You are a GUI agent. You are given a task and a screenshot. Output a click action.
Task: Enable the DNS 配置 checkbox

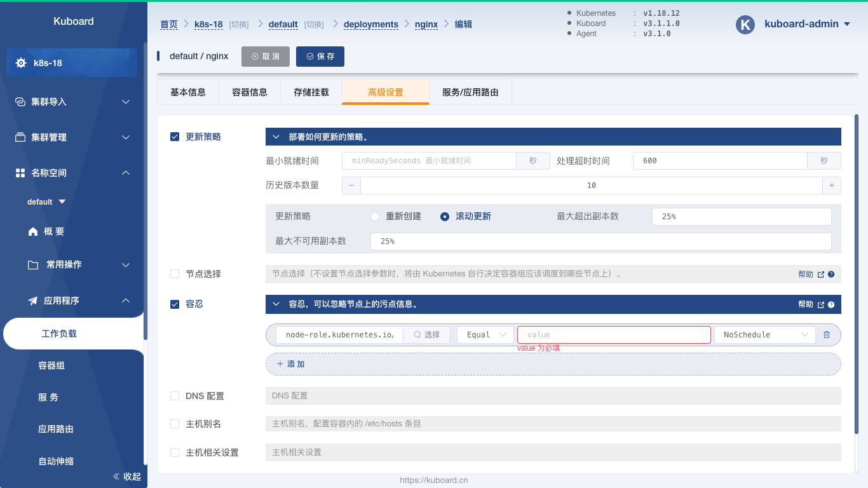[x=175, y=396]
